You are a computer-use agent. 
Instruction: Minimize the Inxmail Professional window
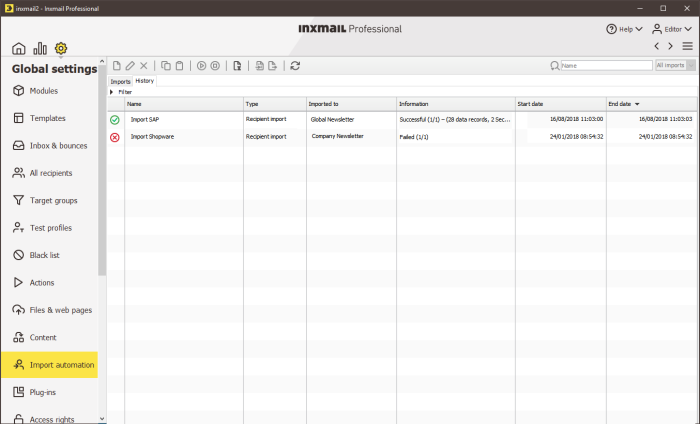640,8
